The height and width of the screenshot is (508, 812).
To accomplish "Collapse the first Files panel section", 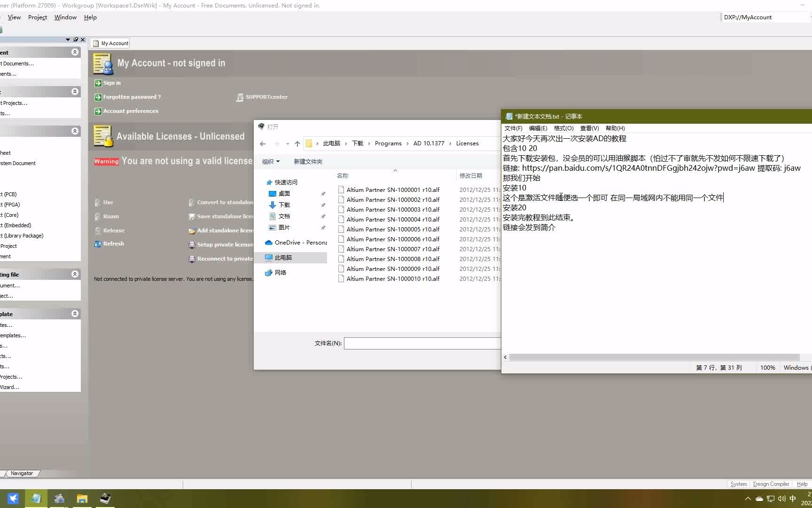I will (x=75, y=52).
